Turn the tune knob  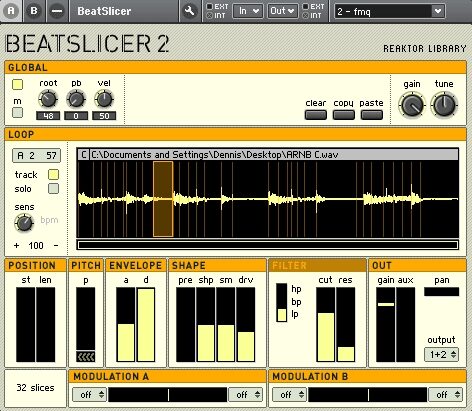coord(444,105)
